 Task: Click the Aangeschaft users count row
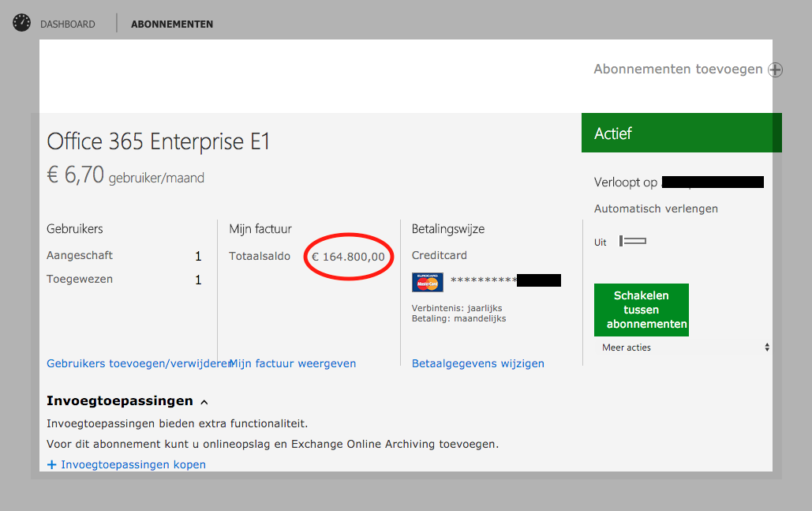tap(125, 256)
